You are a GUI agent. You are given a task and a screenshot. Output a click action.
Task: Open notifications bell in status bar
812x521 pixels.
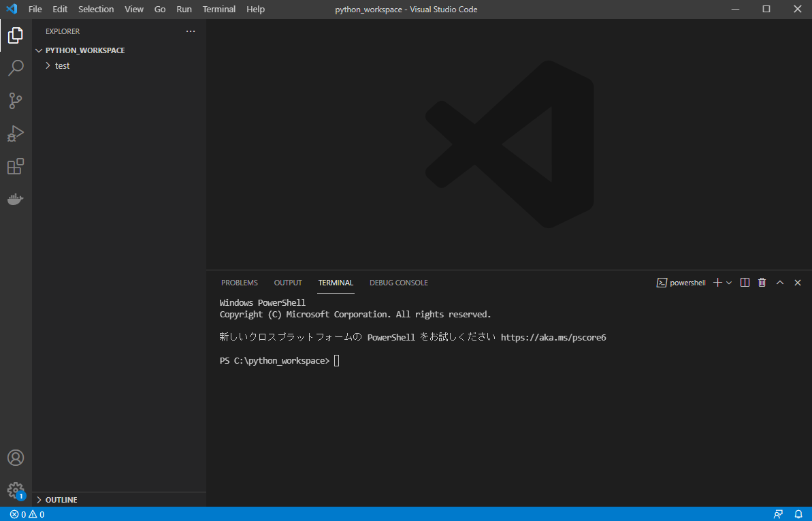tap(798, 514)
